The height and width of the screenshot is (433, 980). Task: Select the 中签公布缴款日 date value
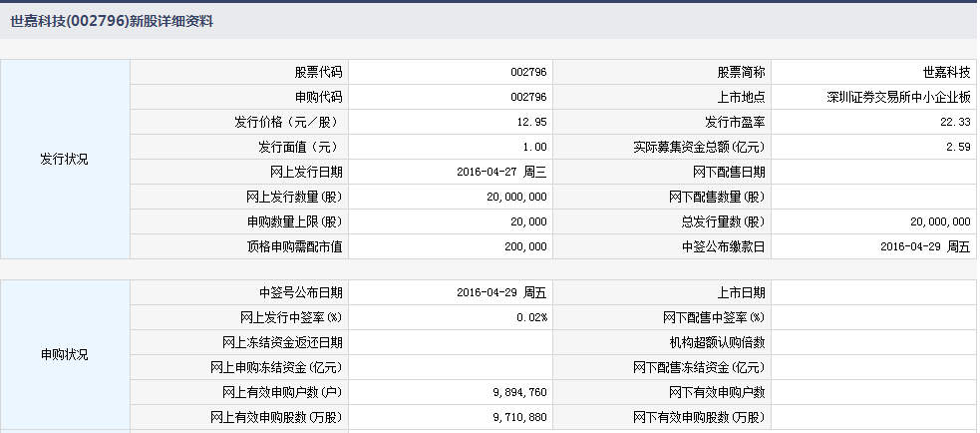coord(925,246)
